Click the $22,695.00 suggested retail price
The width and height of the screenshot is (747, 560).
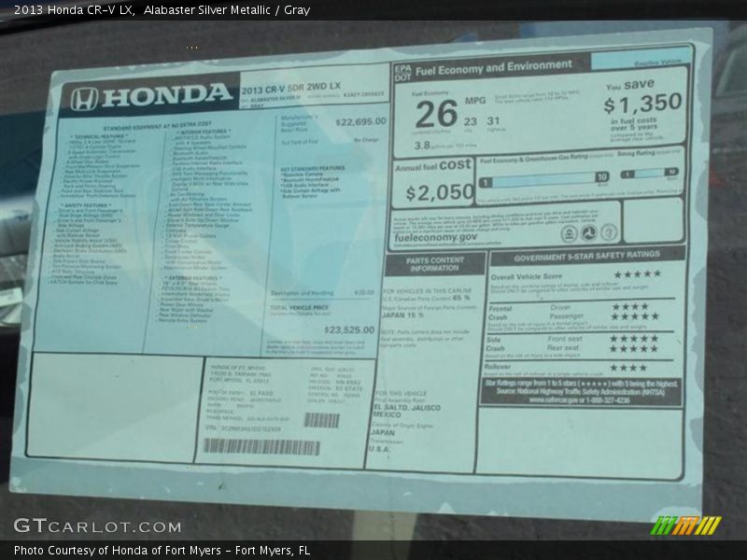click(361, 122)
